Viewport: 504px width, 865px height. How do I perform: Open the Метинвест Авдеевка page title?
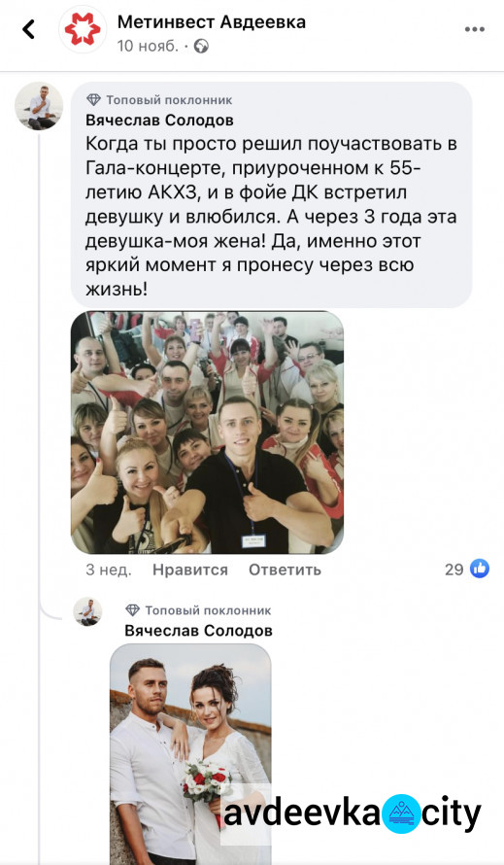(x=212, y=22)
